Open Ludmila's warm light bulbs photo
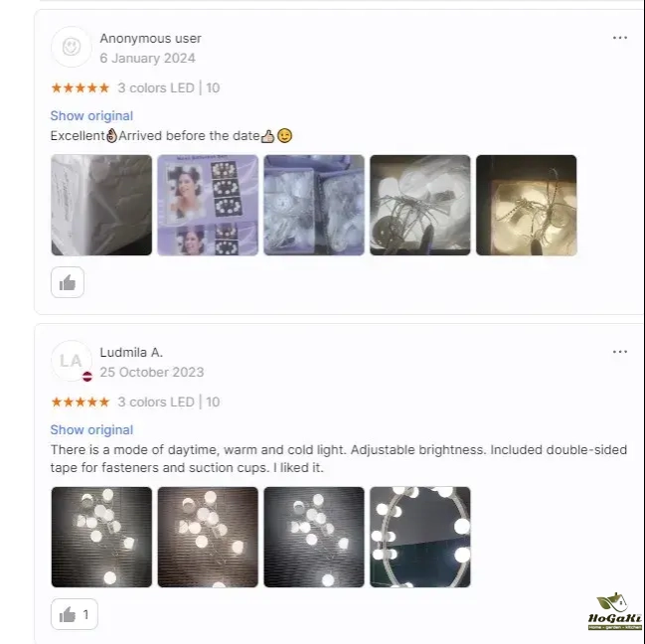The width and height of the screenshot is (645, 644). (208, 537)
